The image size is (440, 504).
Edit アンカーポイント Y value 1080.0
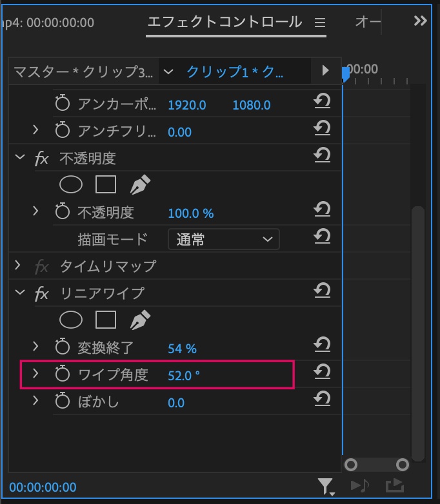click(x=252, y=105)
